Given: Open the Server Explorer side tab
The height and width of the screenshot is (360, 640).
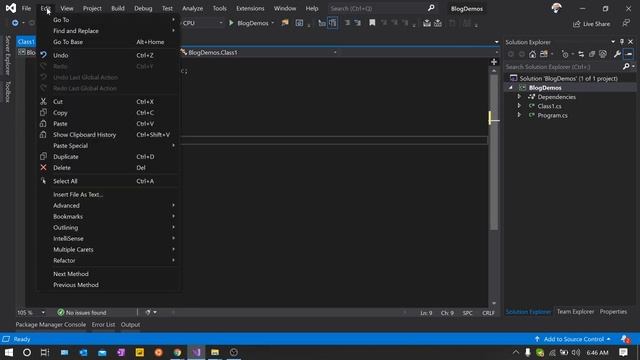Looking at the screenshot, I should (x=7, y=55).
